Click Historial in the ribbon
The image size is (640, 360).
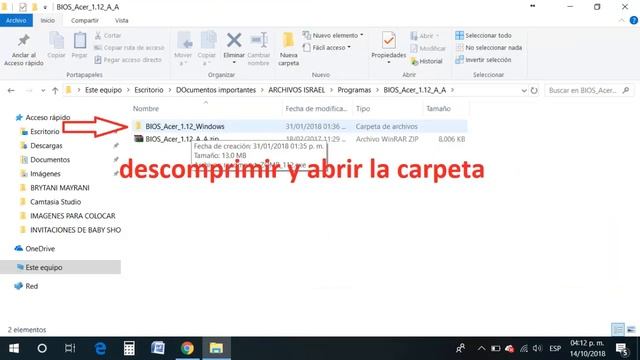[x=427, y=61]
